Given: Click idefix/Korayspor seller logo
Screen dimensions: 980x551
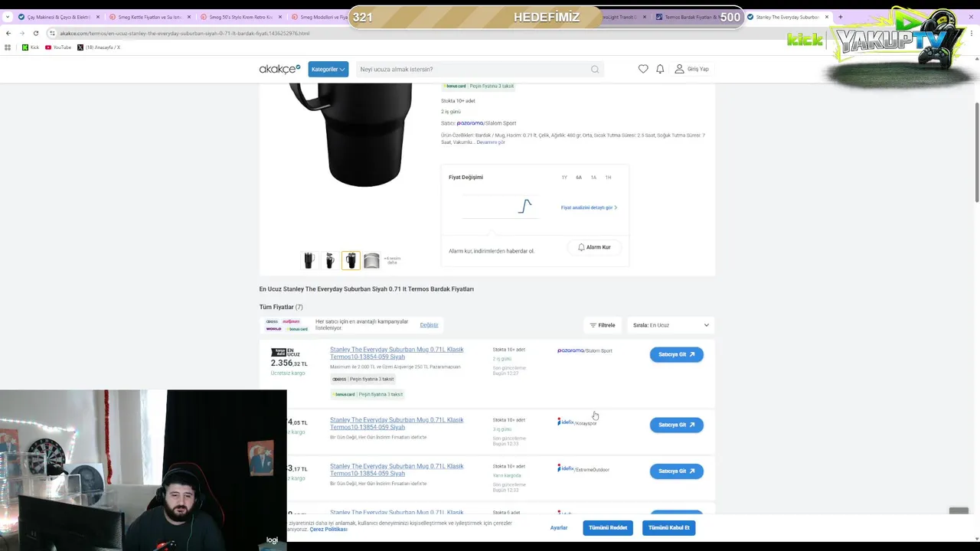Looking at the screenshot, I should [577, 422].
